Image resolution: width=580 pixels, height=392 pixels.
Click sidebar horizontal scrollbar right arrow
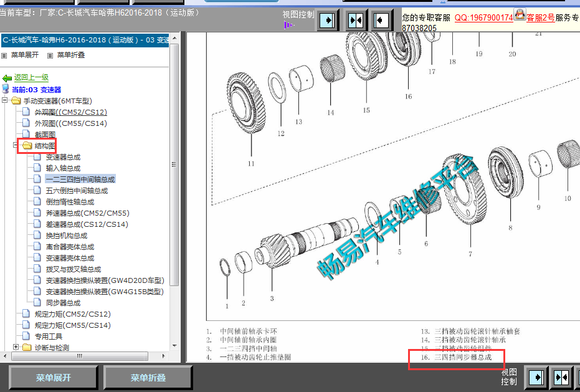coord(164,356)
